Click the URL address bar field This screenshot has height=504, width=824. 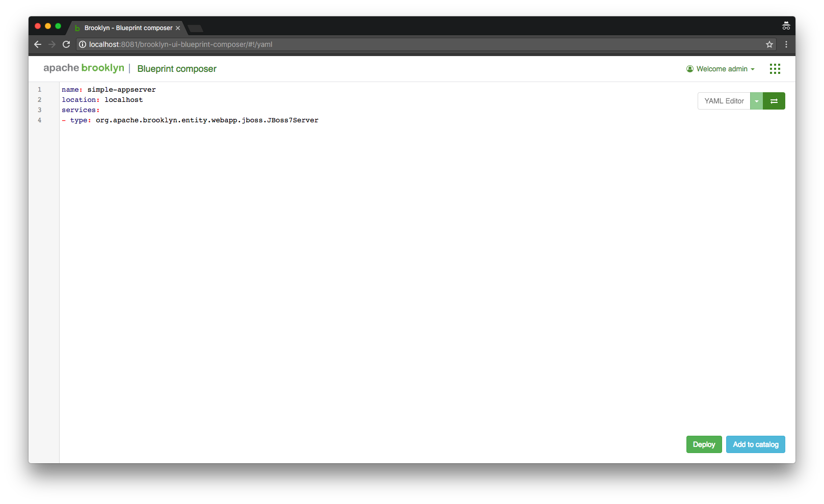coord(408,44)
